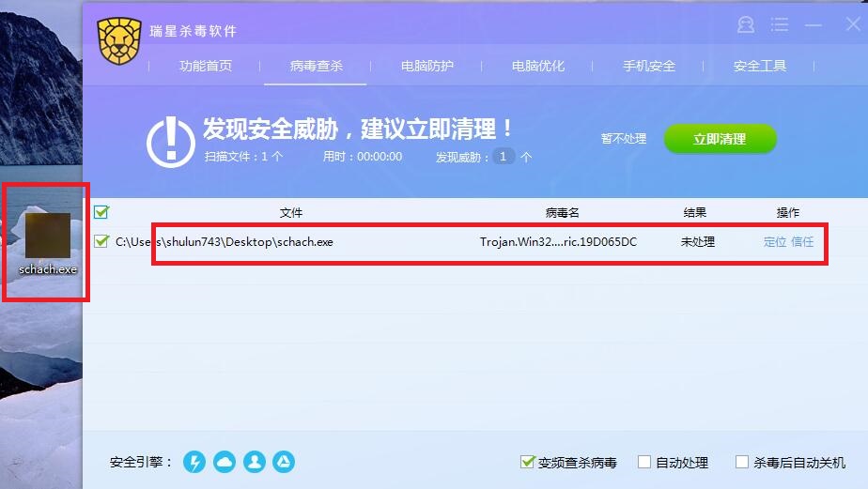Switch to 功能首页 tab
This screenshot has width=868, height=489.
206,66
